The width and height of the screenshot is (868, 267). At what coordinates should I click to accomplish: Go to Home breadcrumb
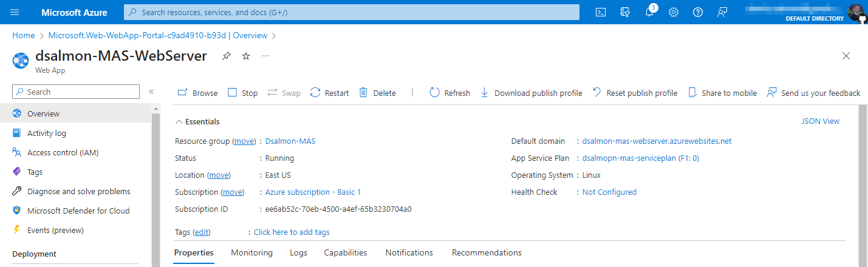click(24, 35)
